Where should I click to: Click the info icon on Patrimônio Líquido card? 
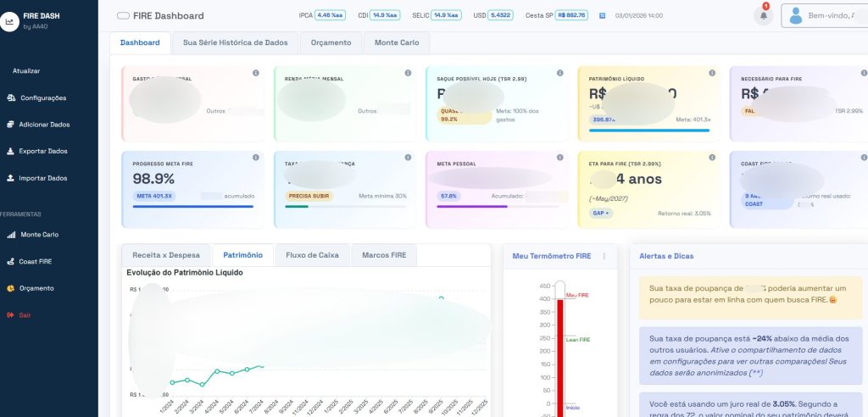click(709, 73)
